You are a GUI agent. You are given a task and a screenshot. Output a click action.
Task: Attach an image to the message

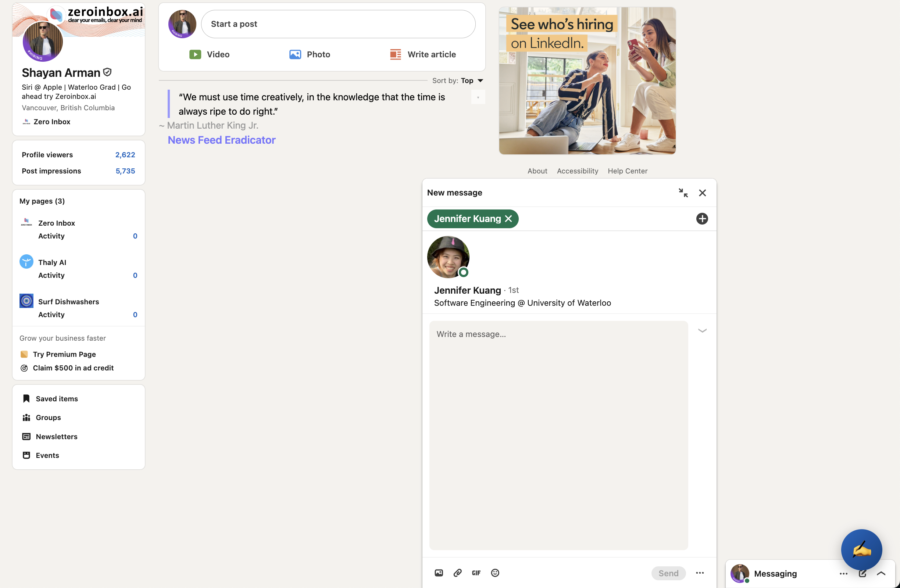click(439, 573)
